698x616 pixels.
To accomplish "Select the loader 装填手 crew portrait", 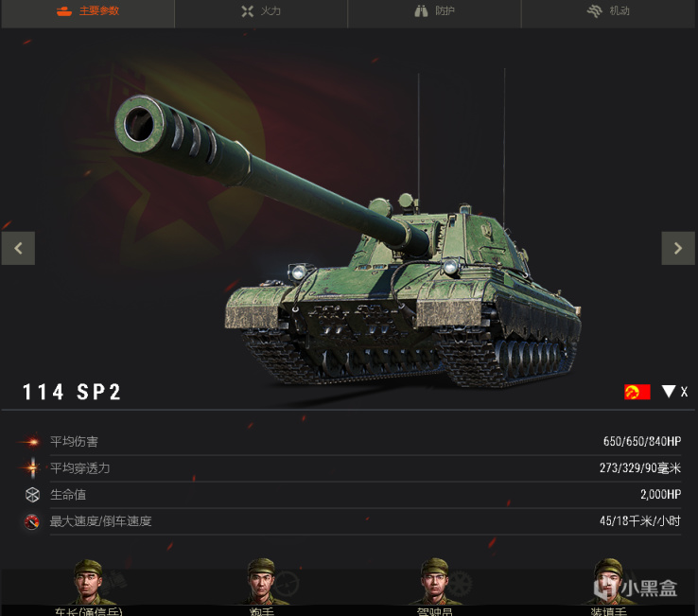I will (608, 582).
